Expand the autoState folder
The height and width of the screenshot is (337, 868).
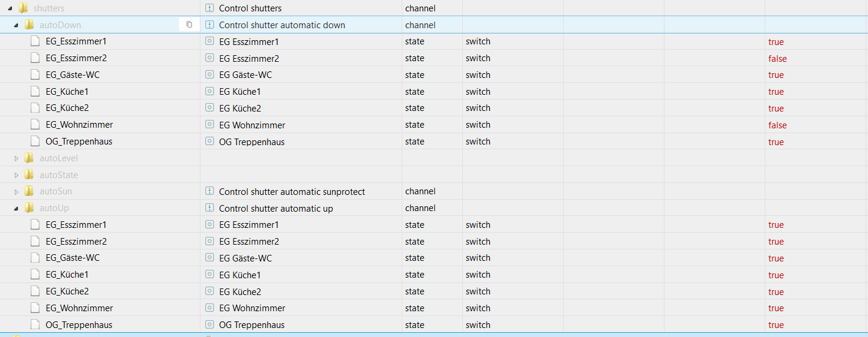(x=17, y=175)
